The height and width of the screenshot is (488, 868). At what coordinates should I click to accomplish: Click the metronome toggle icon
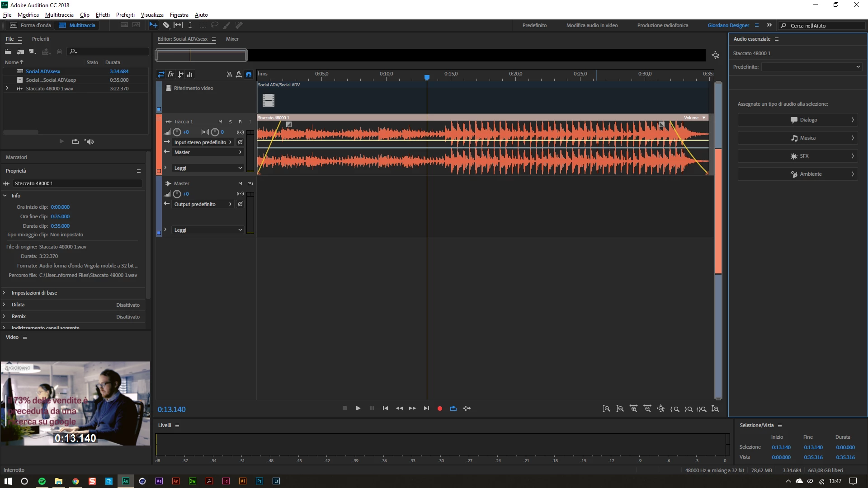pos(229,75)
